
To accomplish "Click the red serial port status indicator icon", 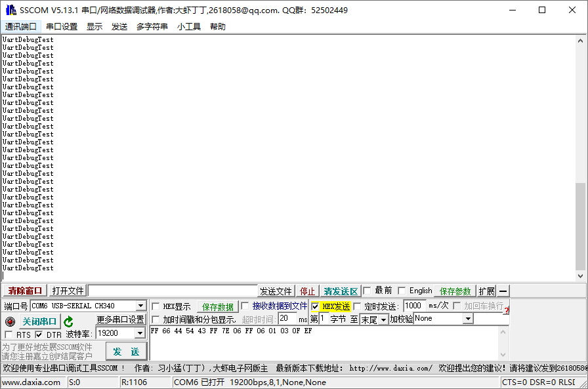I will pos(10,321).
